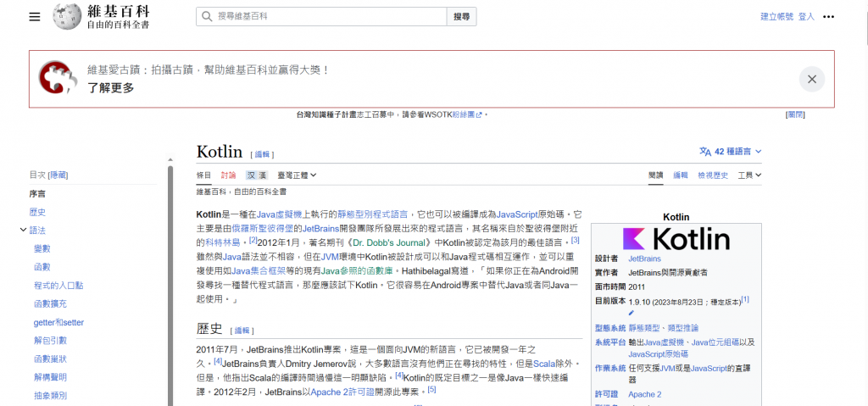Dismiss the banner with the X button

click(811, 79)
